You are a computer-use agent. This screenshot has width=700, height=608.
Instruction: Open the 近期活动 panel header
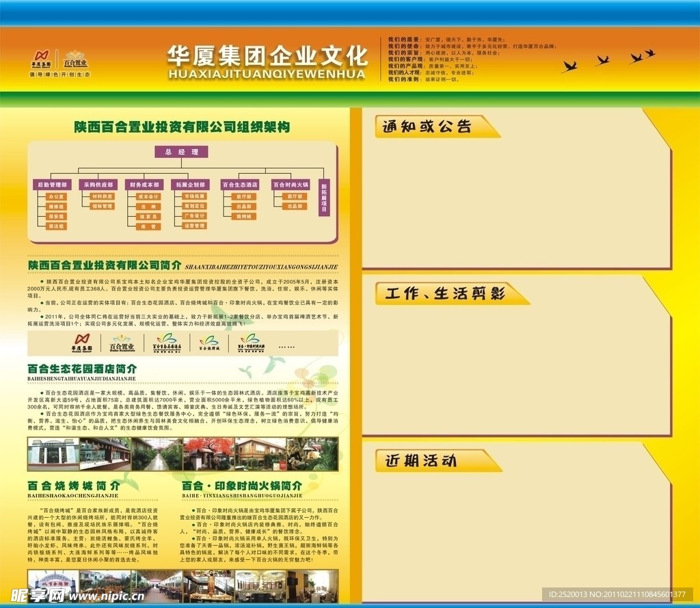click(437, 460)
